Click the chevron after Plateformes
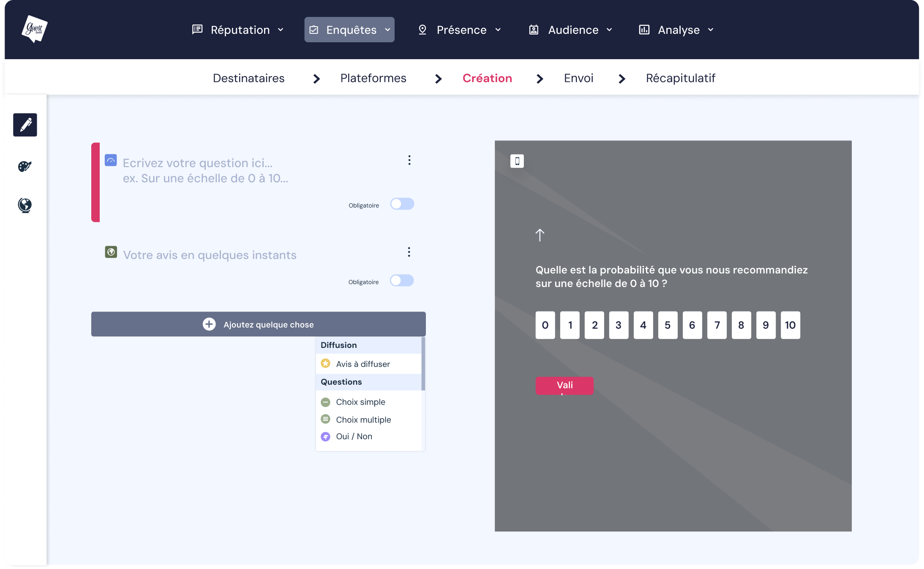This screenshot has width=924, height=569. (x=438, y=79)
